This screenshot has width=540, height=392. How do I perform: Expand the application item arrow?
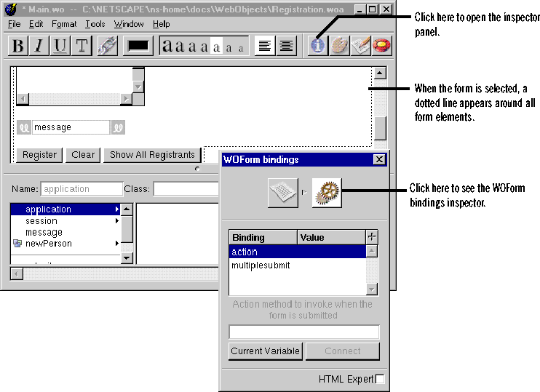(116, 209)
